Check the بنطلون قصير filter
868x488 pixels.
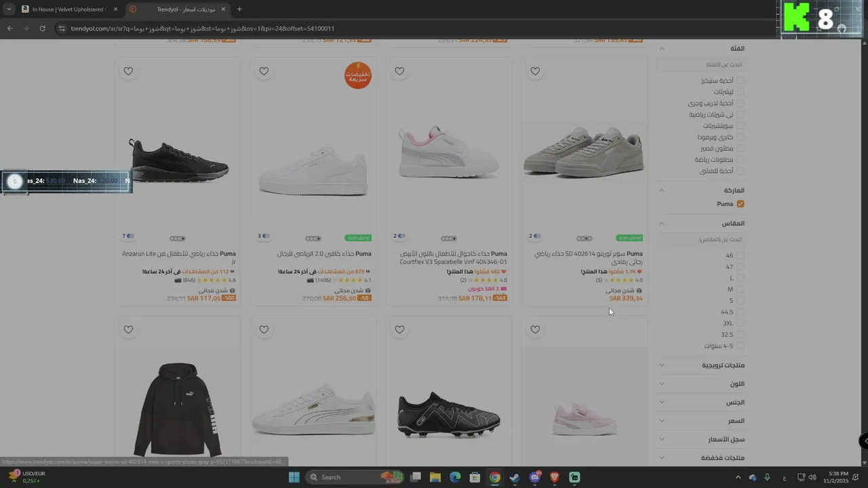741,148
